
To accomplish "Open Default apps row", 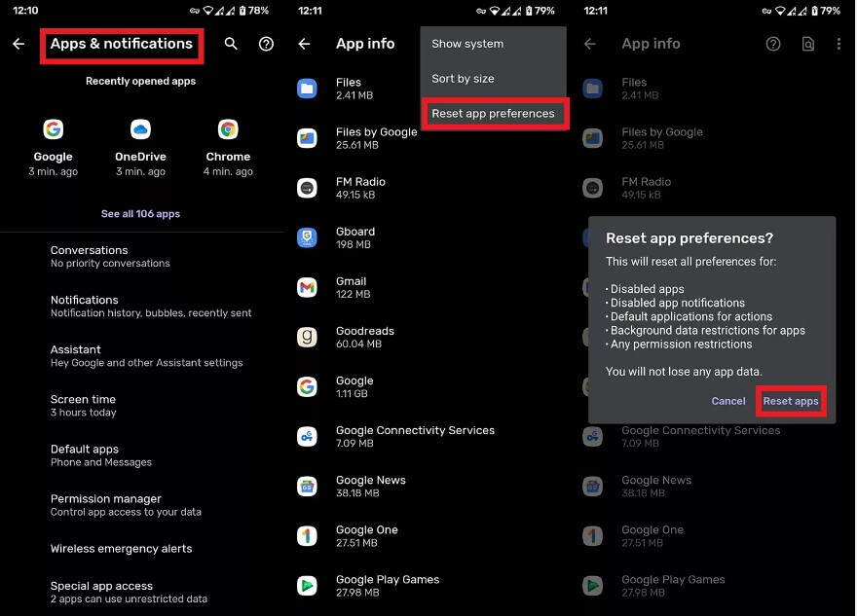I will click(x=141, y=455).
